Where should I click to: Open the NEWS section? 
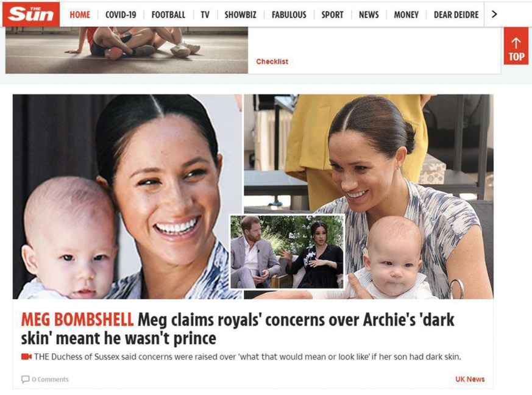(x=369, y=15)
